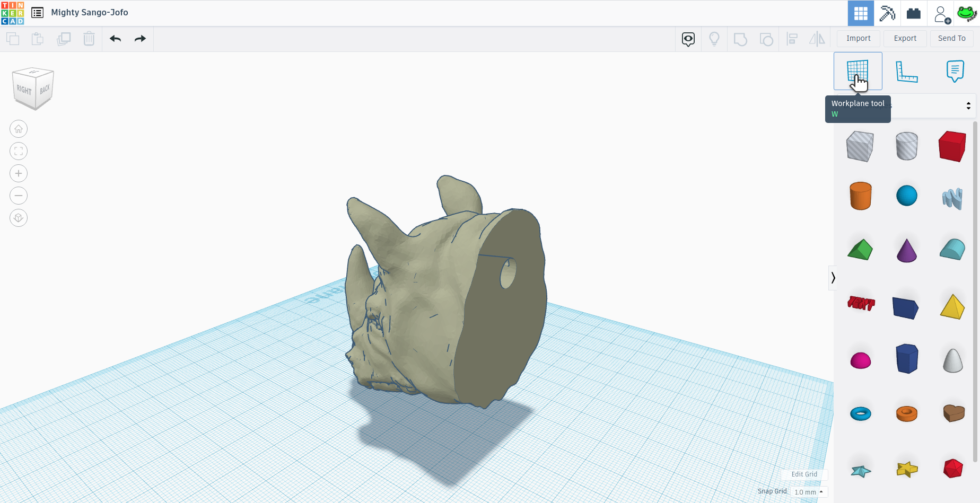Ungroup shapes with the Ungroup icon

click(766, 39)
